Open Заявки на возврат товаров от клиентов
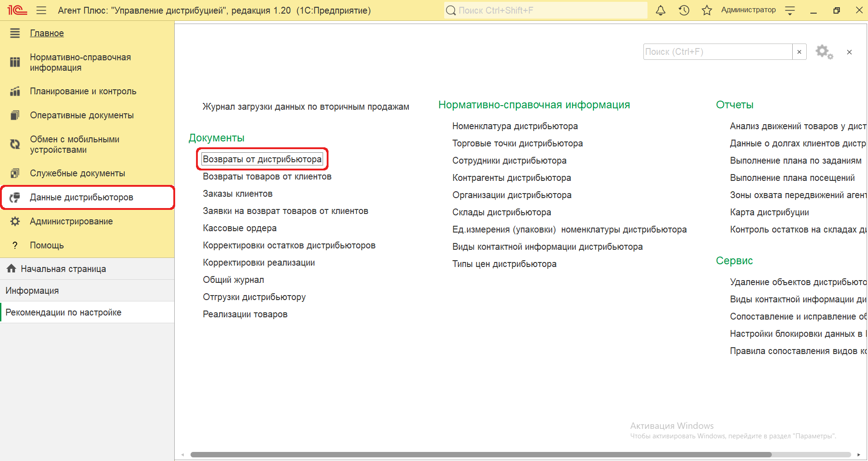 pyautogui.click(x=285, y=211)
